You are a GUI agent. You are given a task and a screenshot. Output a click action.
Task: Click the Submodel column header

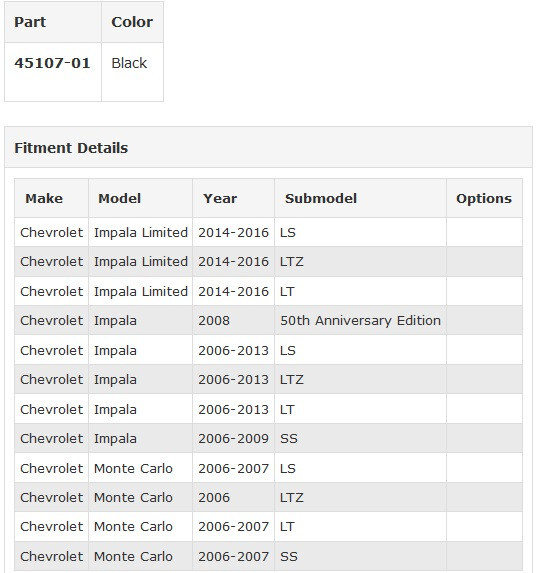[321, 198]
